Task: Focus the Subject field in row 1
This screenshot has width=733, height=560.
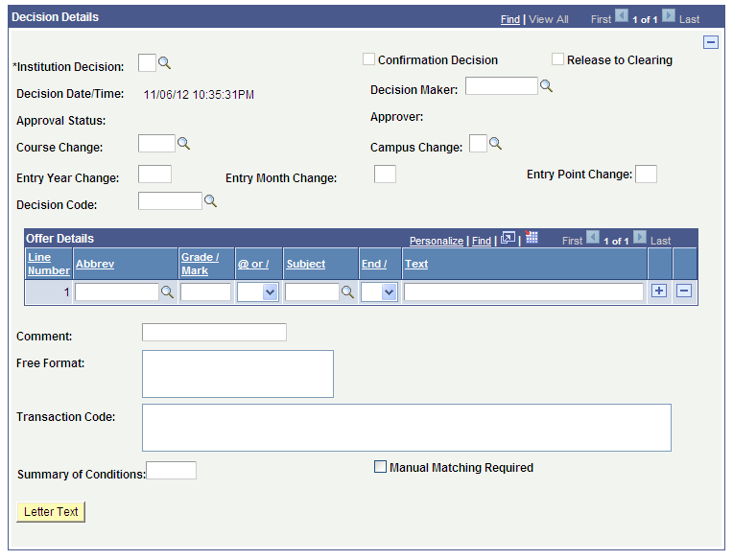Action: pyautogui.click(x=312, y=292)
